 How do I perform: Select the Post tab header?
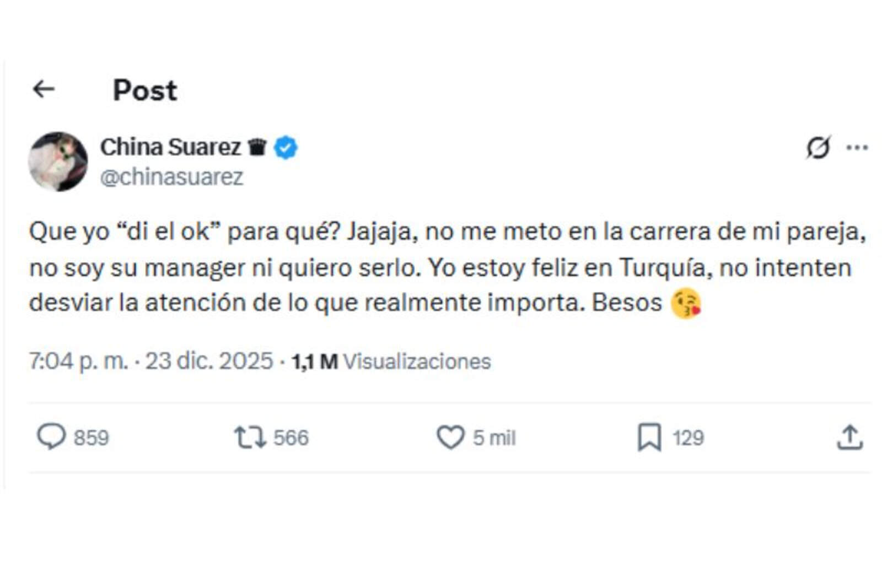(x=144, y=90)
